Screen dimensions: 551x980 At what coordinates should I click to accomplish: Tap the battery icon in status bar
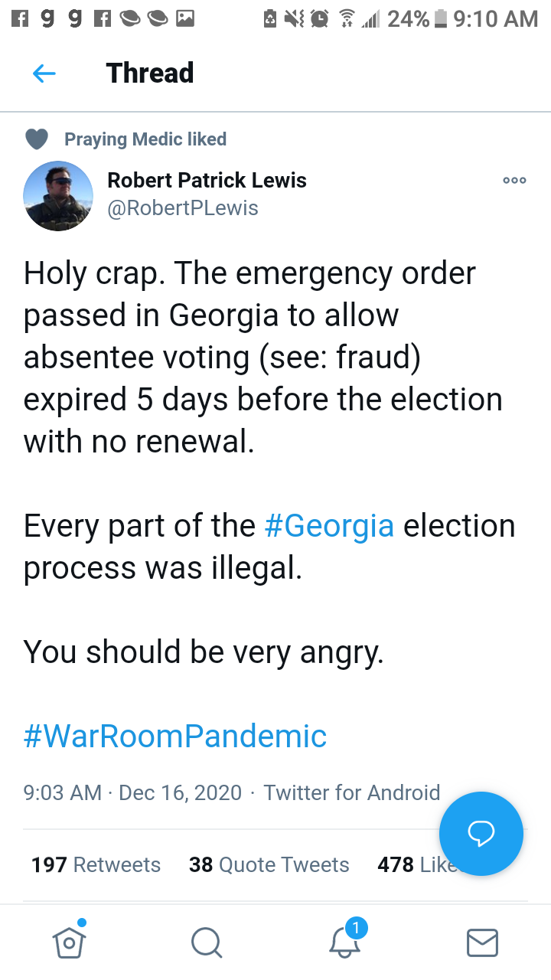pyautogui.click(x=439, y=18)
